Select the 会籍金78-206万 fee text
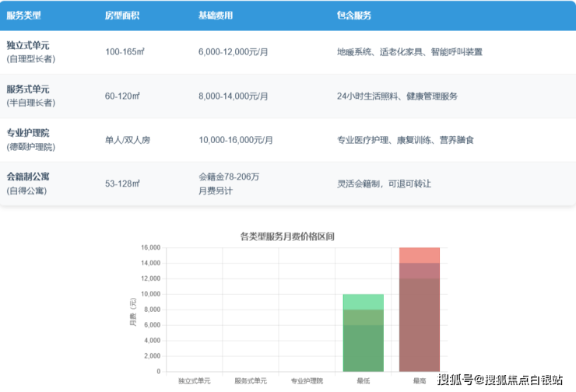 coord(229,177)
